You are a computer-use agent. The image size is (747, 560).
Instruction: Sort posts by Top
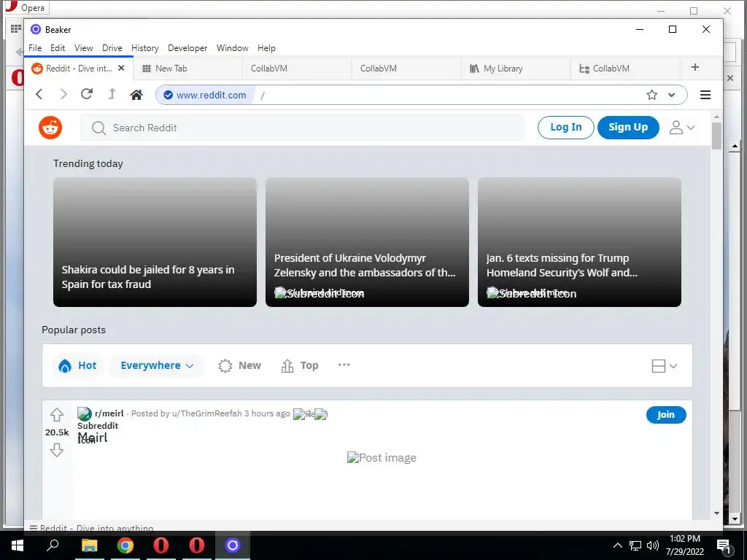pos(300,365)
